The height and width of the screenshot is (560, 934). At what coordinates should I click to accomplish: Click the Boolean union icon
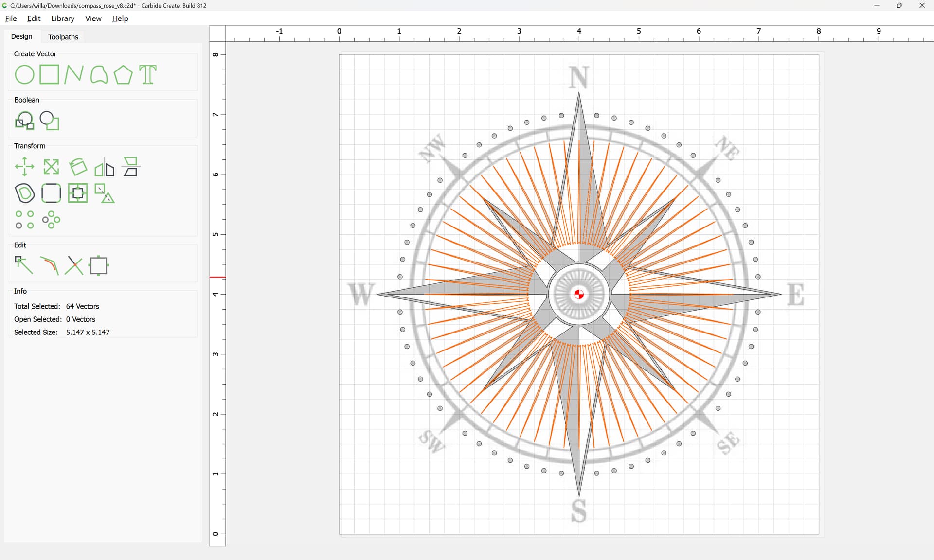(24, 121)
